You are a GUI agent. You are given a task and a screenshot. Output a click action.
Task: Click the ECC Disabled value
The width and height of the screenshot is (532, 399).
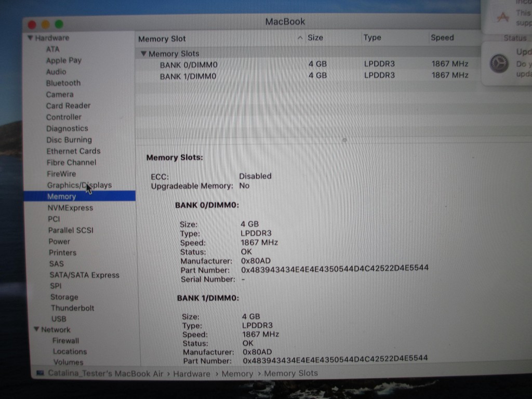click(255, 176)
